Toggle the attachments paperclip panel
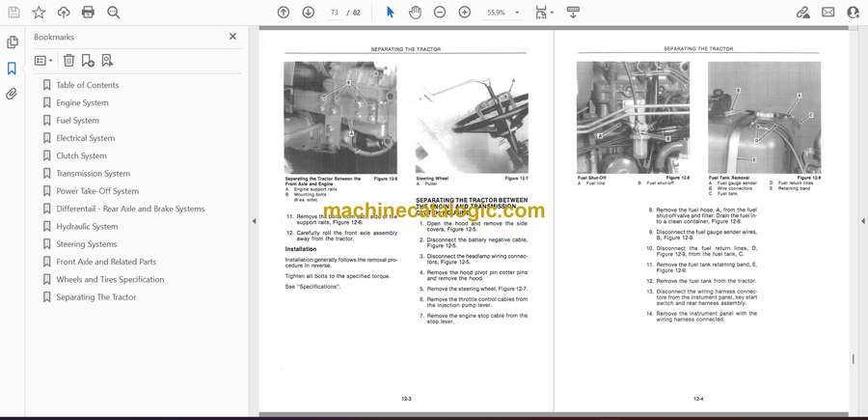Viewport: 868px width, 420px height. pos(12,94)
